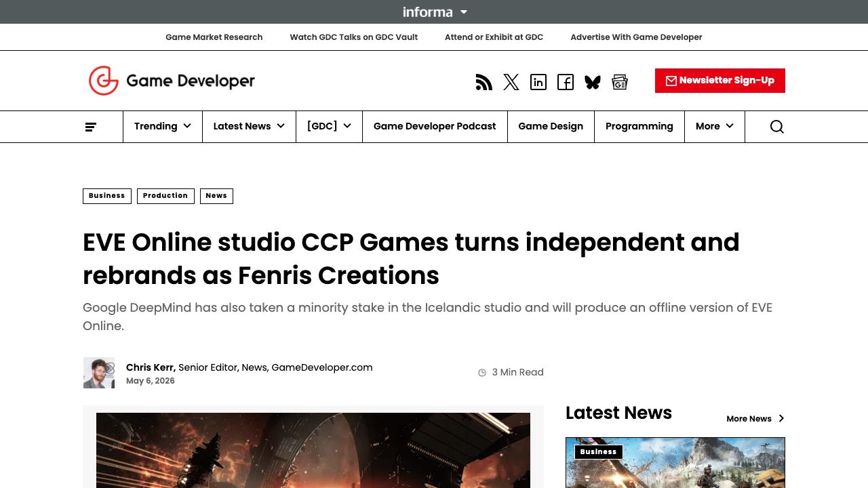Click the Newsletter Sign-Up button

720,81
